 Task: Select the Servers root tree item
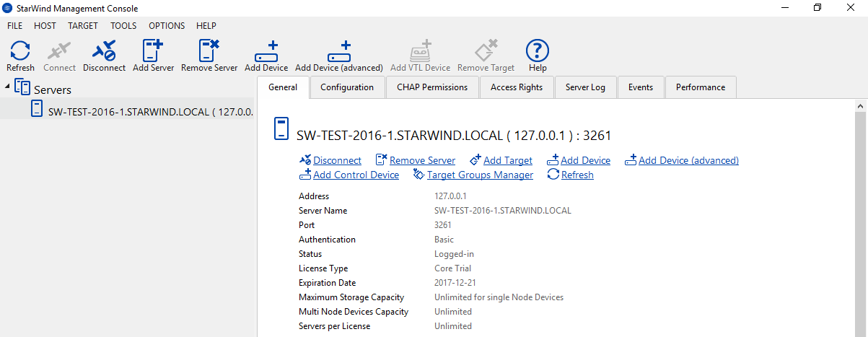(53, 89)
